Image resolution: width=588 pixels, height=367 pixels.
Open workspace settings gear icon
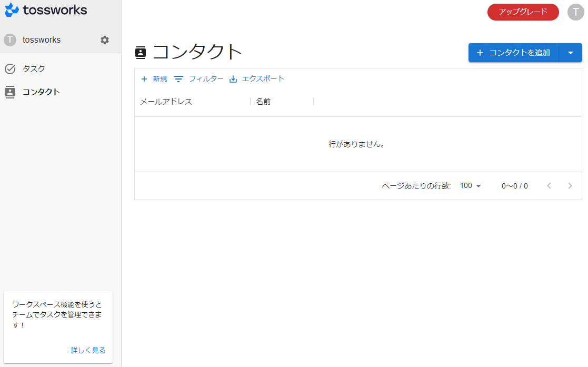pyautogui.click(x=105, y=40)
